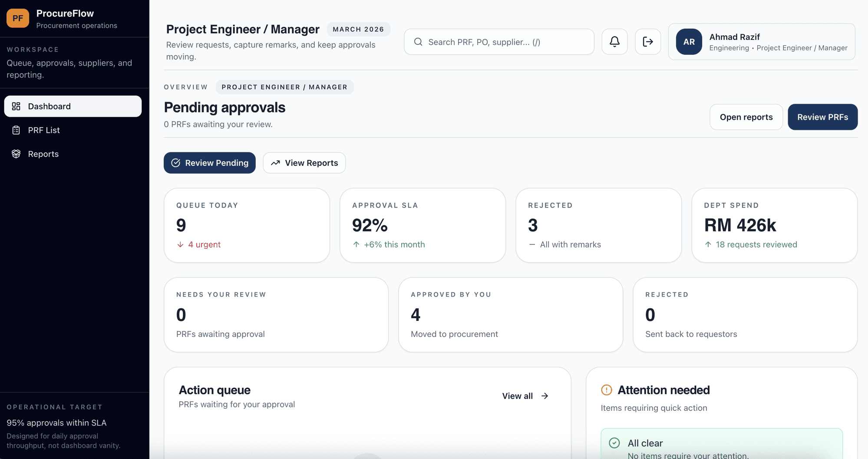Click the logout arrow icon
This screenshot has height=459, width=868.
point(648,42)
